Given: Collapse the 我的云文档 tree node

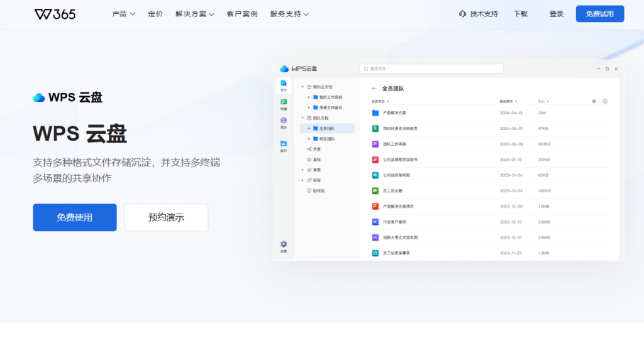Looking at the screenshot, I should point(303,87).
